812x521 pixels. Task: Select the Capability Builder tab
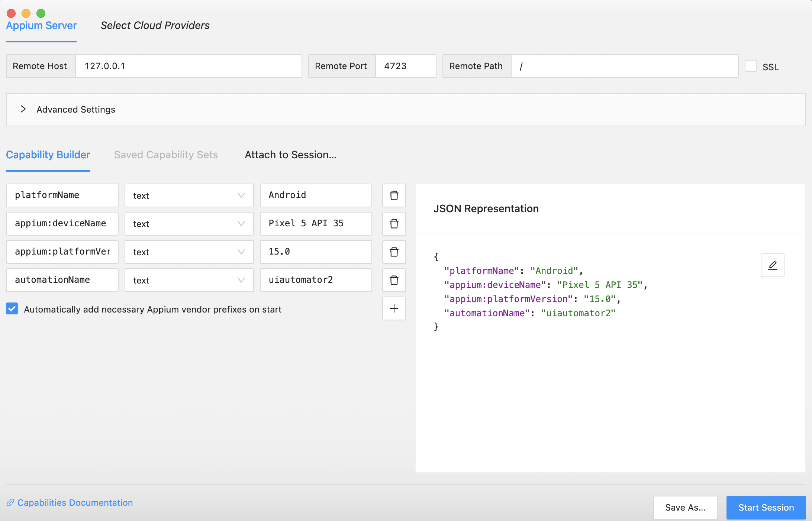pos(48,155)
